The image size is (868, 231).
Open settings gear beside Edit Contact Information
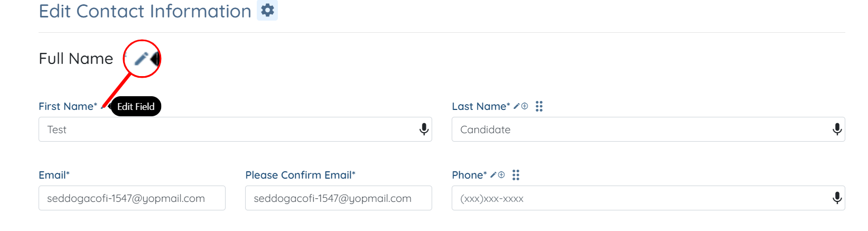coord(267,10)
